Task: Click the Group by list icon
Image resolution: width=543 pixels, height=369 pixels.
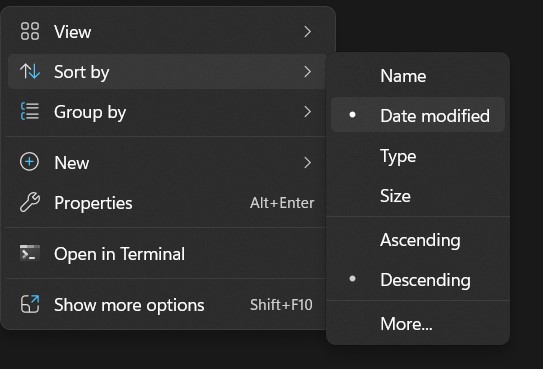Action: point(30,111)
